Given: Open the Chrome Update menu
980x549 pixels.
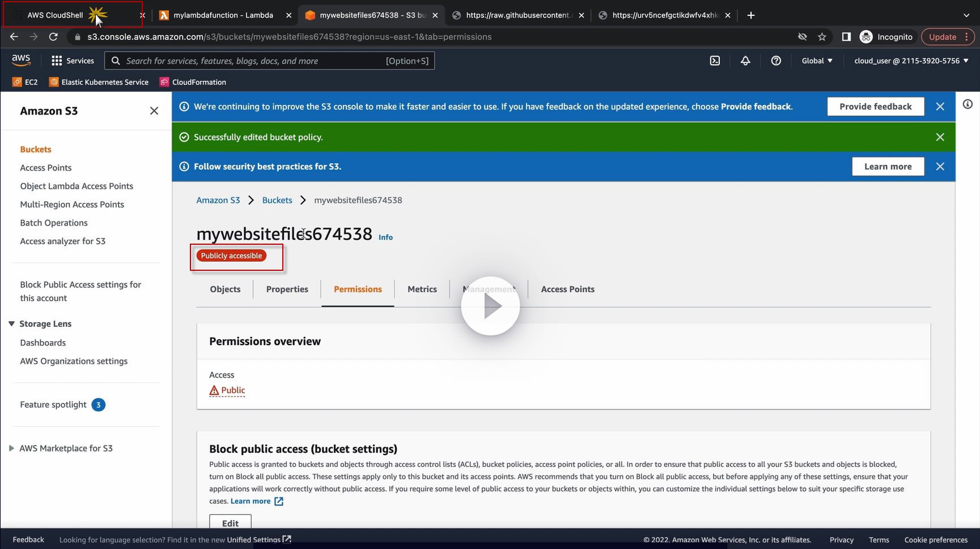Looking at the screenshot, I should pyautogui.click(x=948, y=37).
